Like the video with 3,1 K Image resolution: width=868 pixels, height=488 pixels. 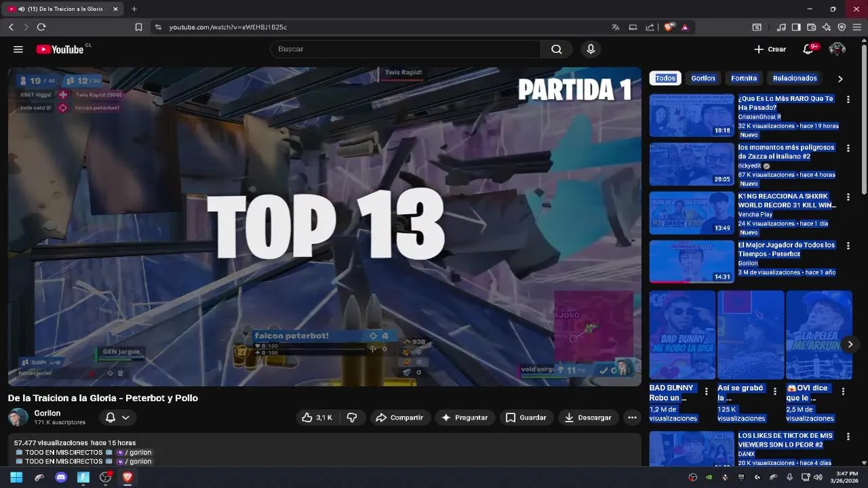(318, 418)
